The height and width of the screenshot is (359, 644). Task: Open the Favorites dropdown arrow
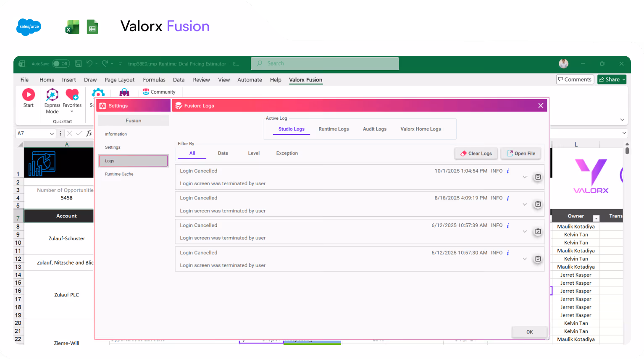click(x=72, y=111)
